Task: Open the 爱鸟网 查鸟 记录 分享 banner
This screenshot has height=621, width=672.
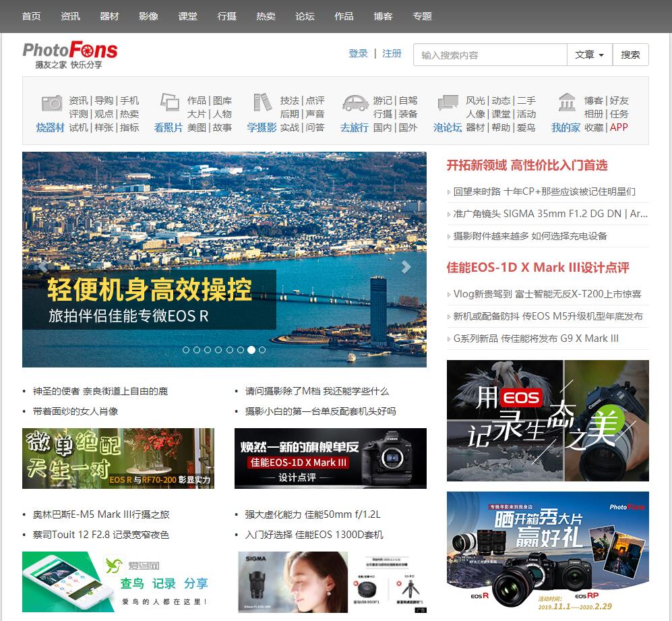Action: [118, 582]
